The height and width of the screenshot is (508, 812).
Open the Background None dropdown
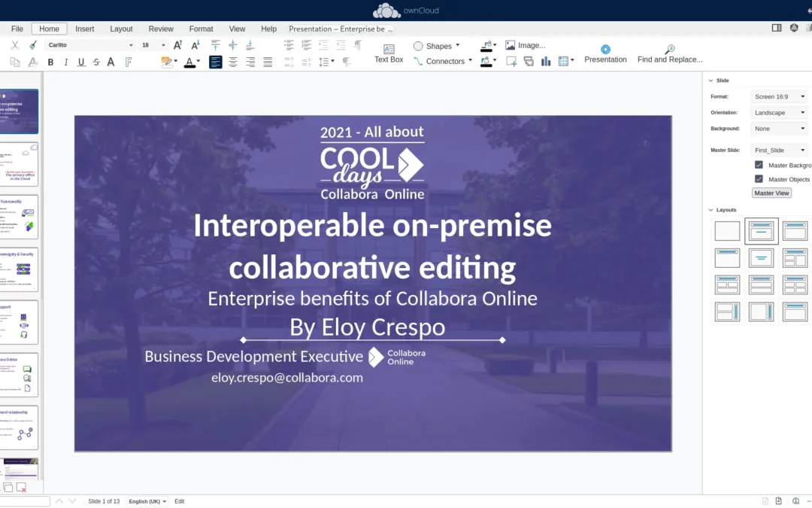[x=780, y=129]
